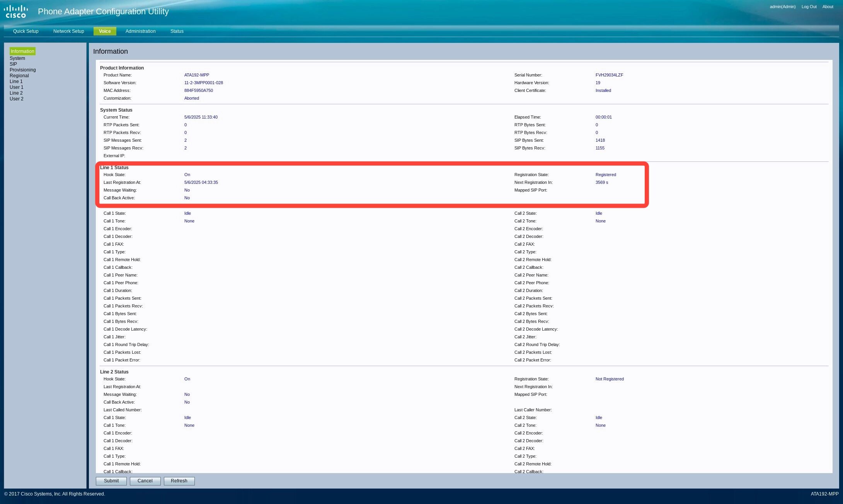Click Hardware Version value 19

pos(598,83)
